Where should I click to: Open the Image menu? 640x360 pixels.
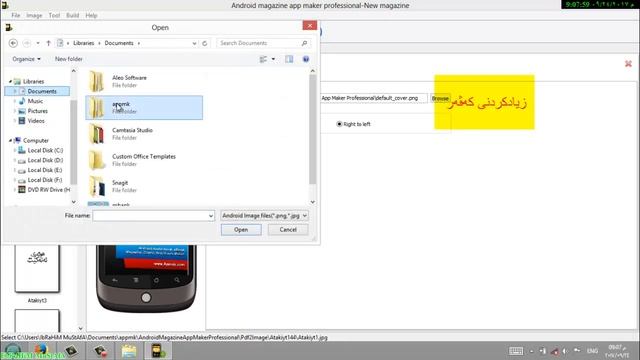point(34,16)
